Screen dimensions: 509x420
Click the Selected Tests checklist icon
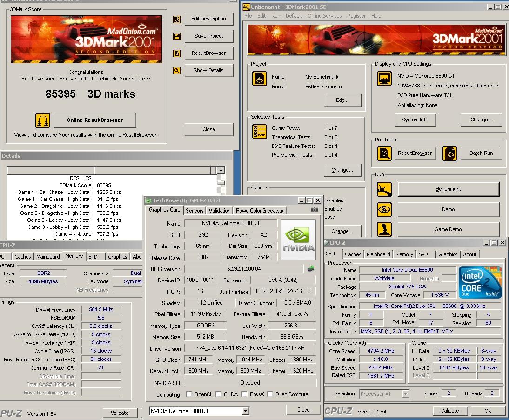[x=259, y=132]
